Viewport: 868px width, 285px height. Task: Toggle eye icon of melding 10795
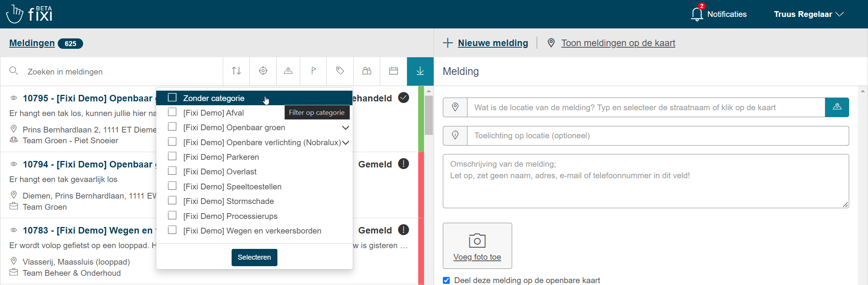pyautogui.click(x=13, y=98)
